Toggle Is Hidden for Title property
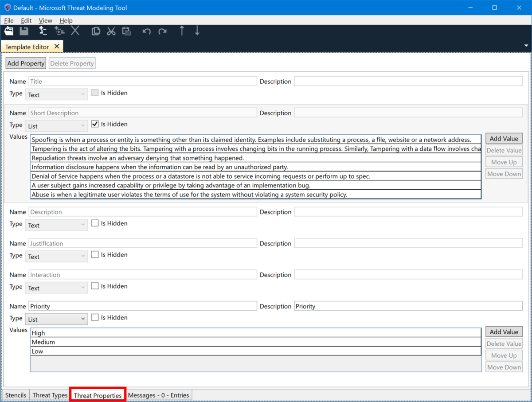 95,93
